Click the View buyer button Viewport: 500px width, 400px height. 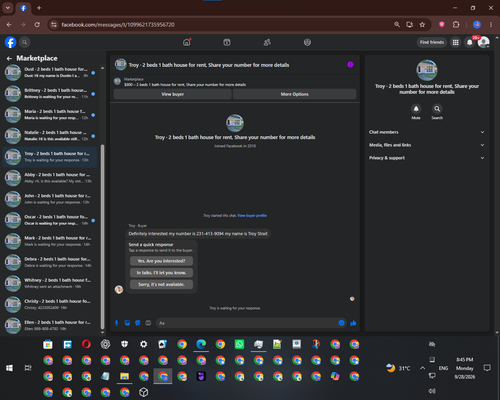tap(172, 94)
